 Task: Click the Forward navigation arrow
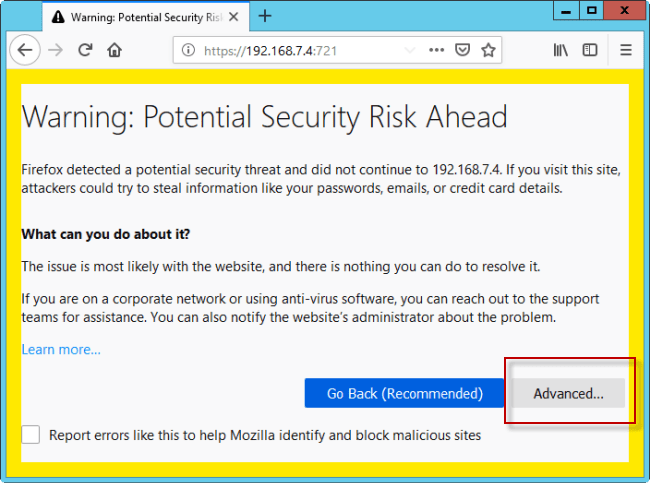tap(56, 50)
